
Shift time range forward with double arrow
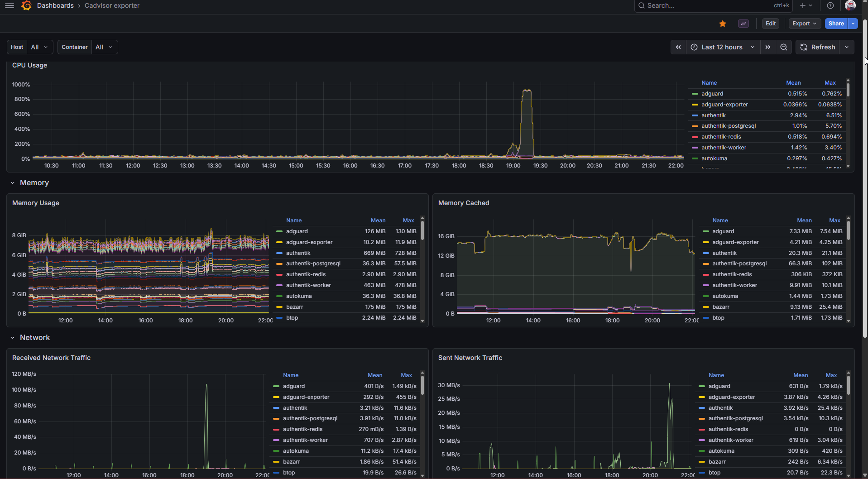pyautogui.click(x=768, y=47)
